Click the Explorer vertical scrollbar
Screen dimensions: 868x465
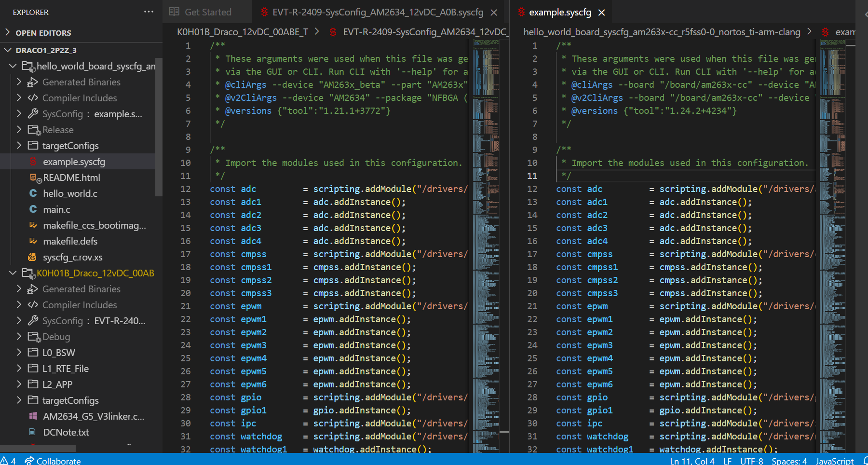pos(159,128)
